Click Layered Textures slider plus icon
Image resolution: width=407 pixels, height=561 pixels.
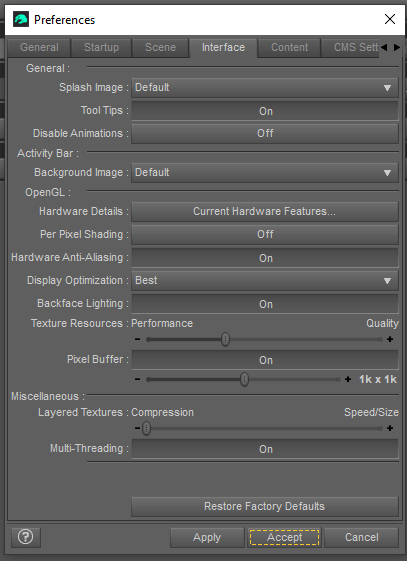[x=390, y=428]
